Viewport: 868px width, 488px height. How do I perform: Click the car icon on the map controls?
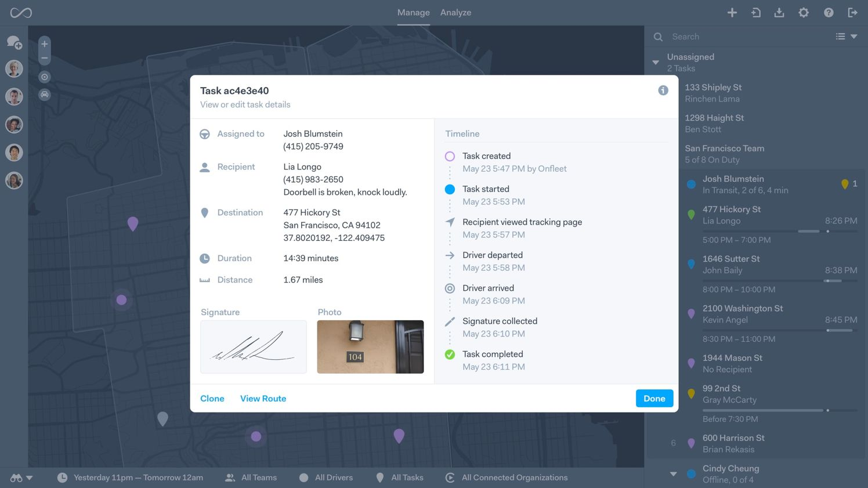click(44, 95)
